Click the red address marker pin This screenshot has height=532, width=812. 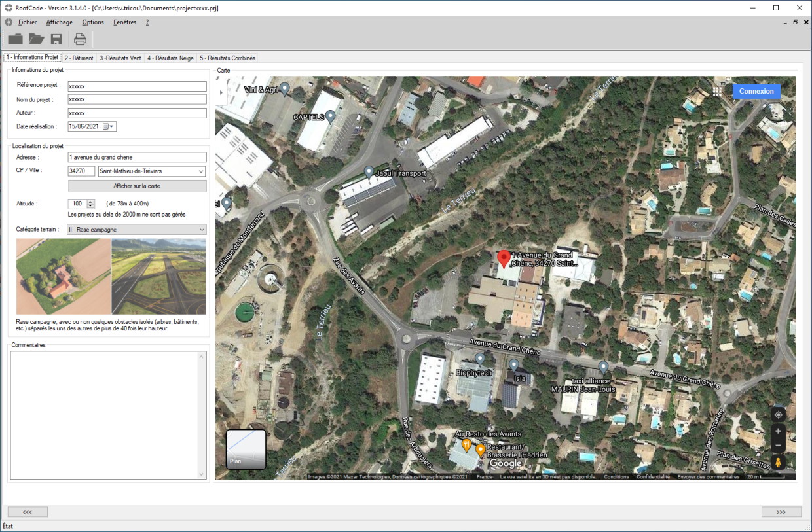coord(504,259)
